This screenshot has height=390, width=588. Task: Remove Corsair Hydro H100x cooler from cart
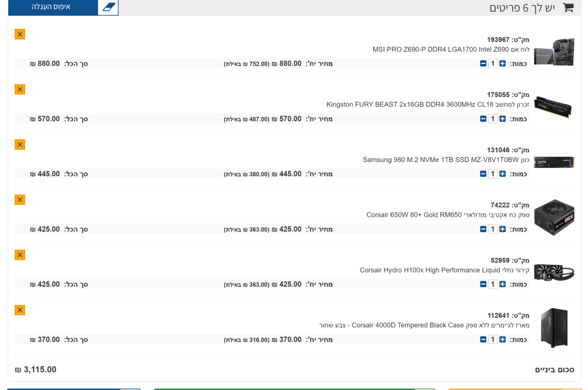coord(20,255)
